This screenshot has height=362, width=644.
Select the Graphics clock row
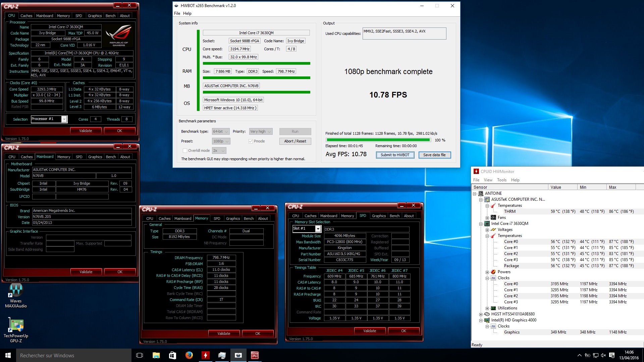click(557, 332)
